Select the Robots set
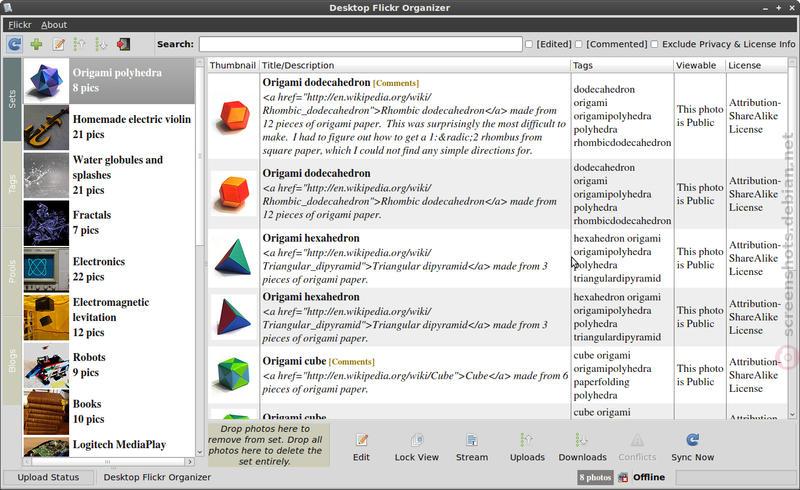Screen dimensions: 800x490 click(x=109, y=365)
